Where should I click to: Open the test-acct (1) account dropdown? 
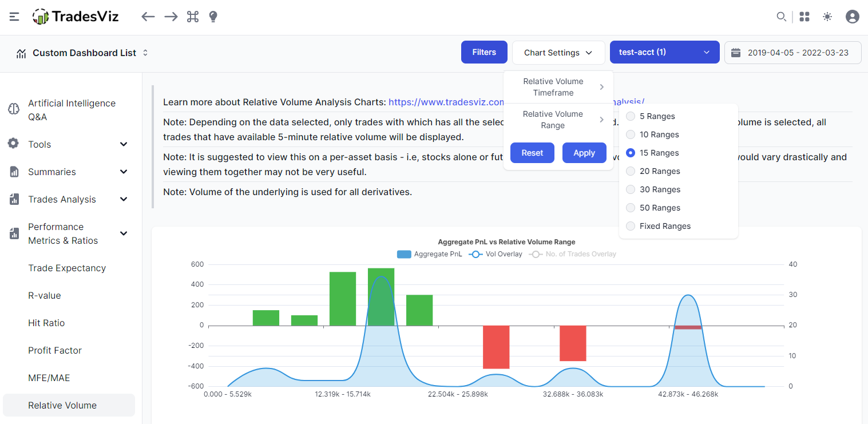664,52
